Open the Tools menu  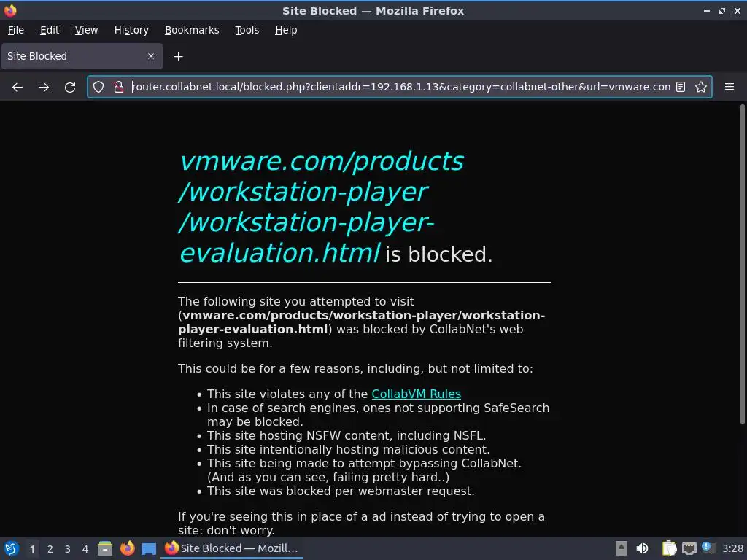tap(247, 30)
